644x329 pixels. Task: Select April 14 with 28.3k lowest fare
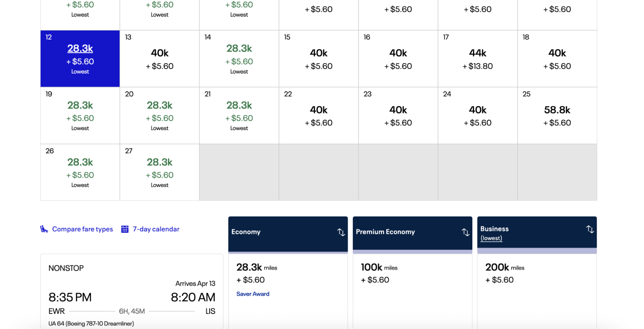coord(239,58)
